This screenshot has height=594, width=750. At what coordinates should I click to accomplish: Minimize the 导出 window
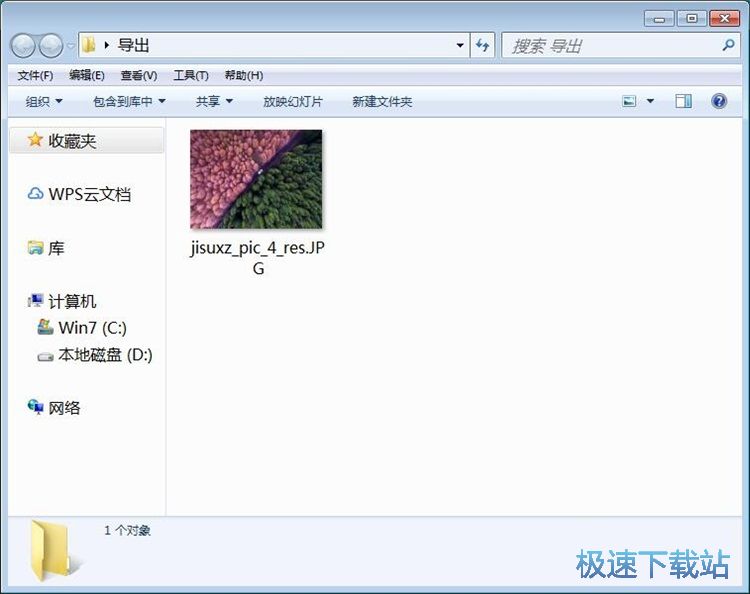(x=659, y=19)
